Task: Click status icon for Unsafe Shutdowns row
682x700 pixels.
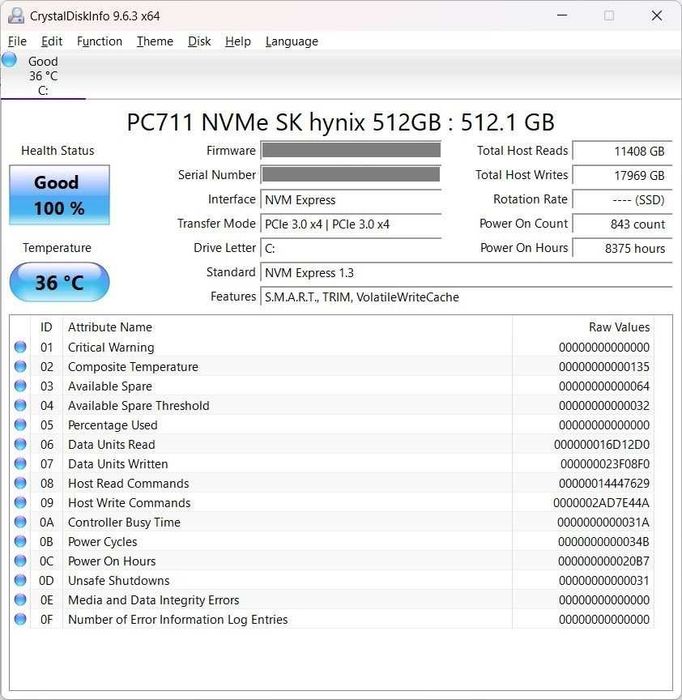Action: coord(20,580)
